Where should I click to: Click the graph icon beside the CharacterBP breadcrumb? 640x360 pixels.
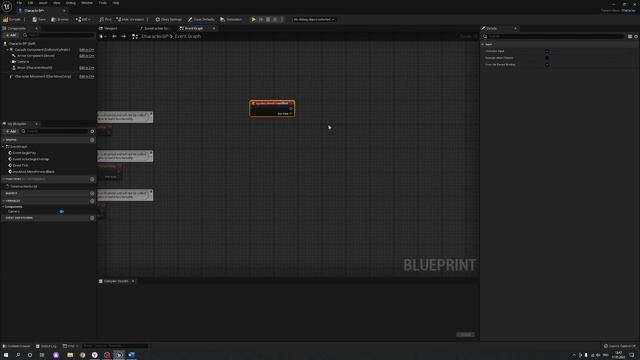click(x=135, y=36)
